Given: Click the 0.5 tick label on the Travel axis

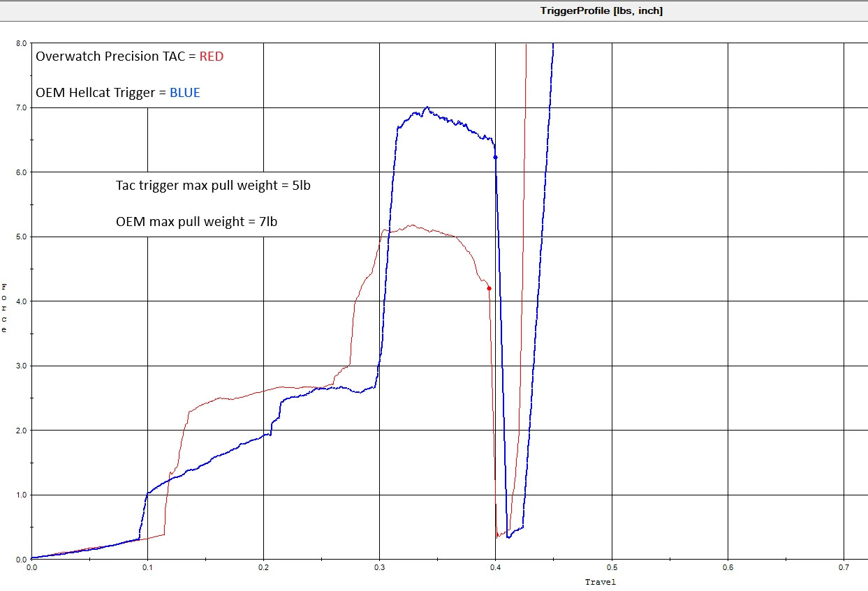Looking at the screenshot, I should (612, 567).
